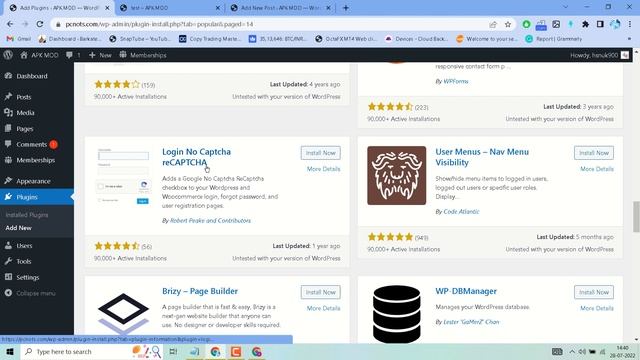The width and height of the screenshot is (640, 360).
Task: Open author Robert Peake and Contributors
Action: tap(210, 220)
